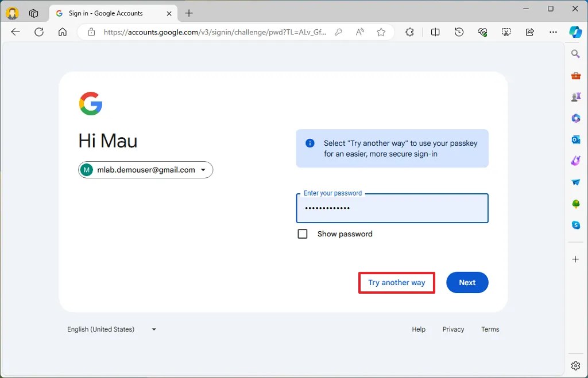Start Read aloud from address bar
The image size is (588, 378).
tap(359, 32)
